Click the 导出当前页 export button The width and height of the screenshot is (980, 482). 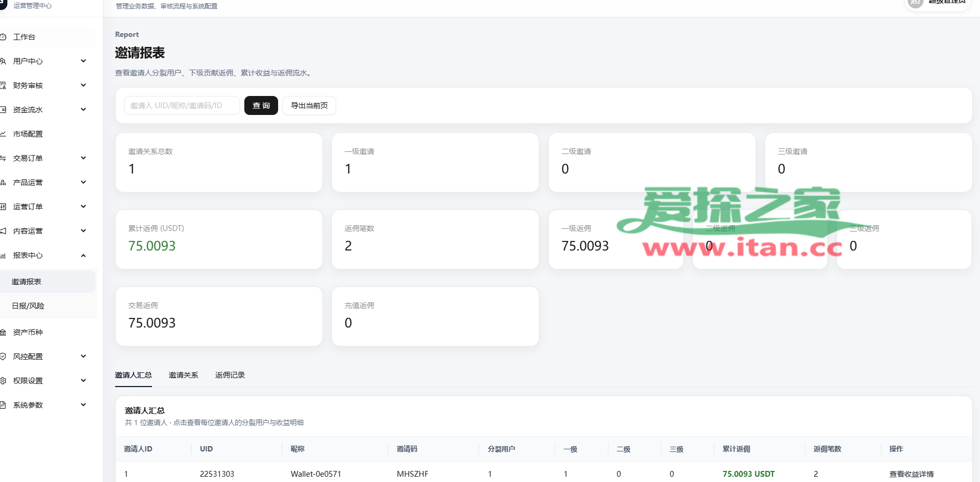[309, 105]
